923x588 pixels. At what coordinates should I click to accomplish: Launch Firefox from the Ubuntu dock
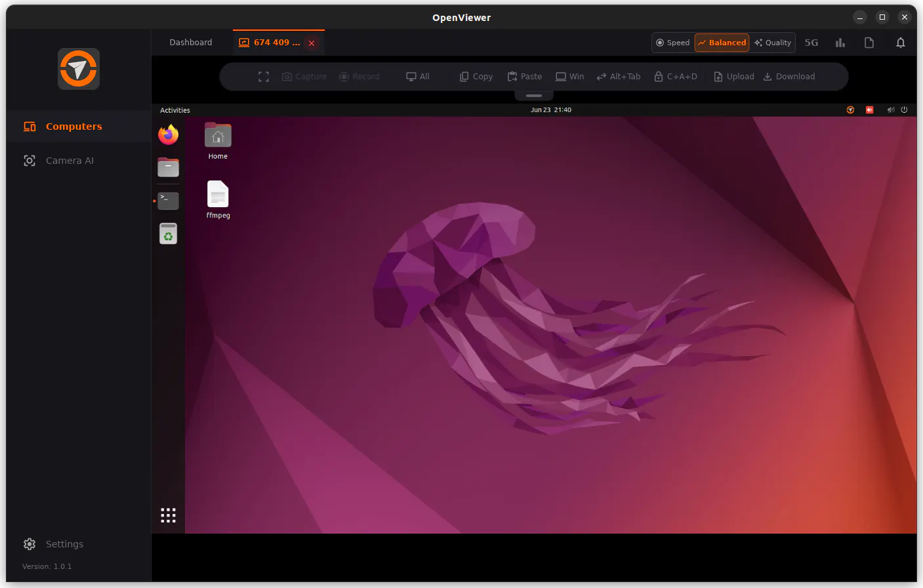click(169, 134)
